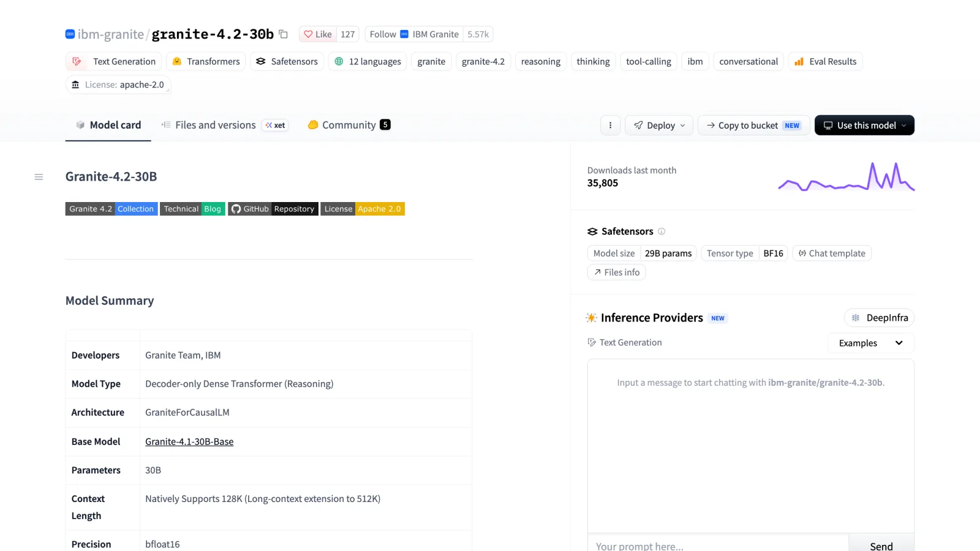980x551 pixels.
Task: Open the Technical Blog badge
Action: click(192, 209)
